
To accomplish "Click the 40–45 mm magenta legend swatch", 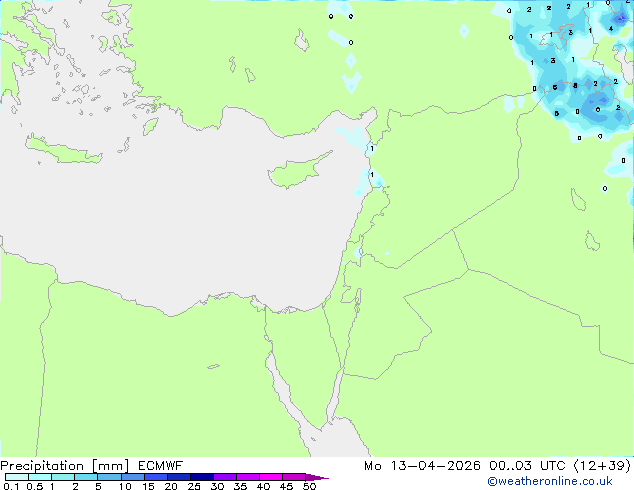I will (271, 477).
